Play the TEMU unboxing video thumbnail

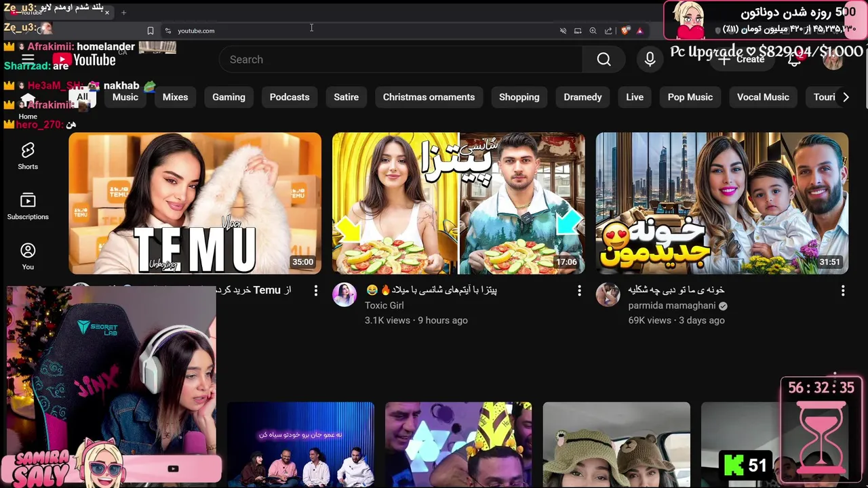click(x=195, y=203)
